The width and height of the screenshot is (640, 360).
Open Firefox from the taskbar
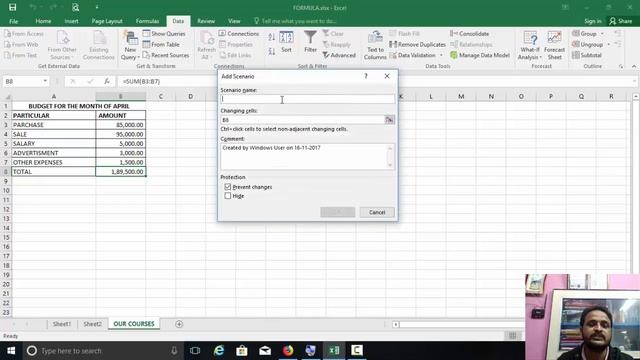pos(288,351)
